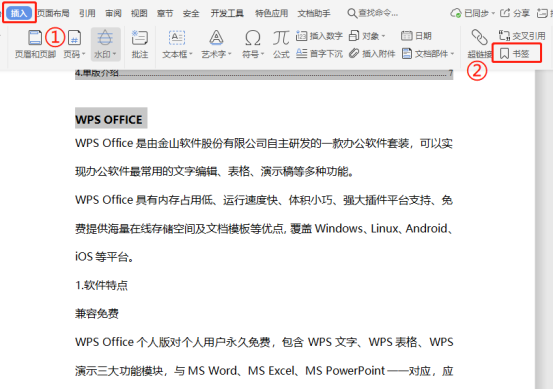Click the WPS OFFICE heading text
The height and width of the screenshot is (389, 554).
pos(109,119)
